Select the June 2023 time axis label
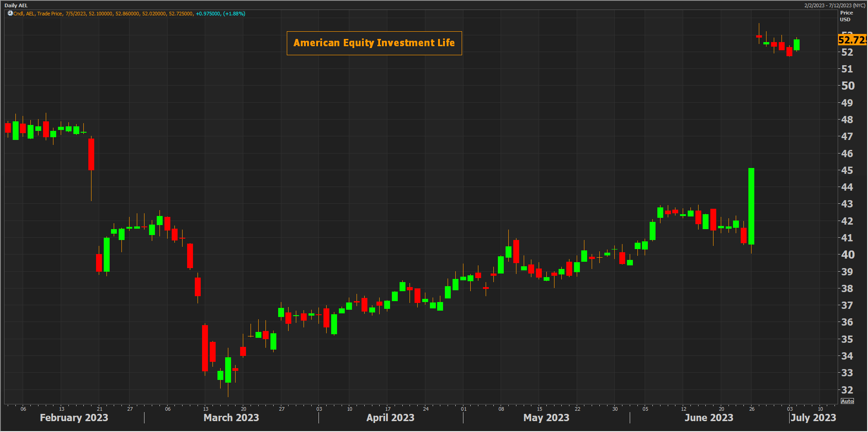The height and width of the screenshot is (432, 868). 709,418
